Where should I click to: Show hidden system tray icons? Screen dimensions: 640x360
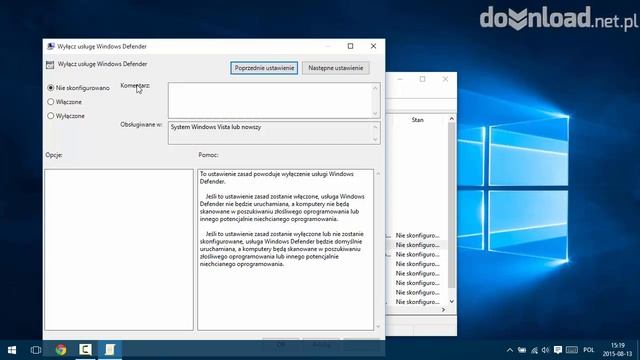[x=509, y=350]
